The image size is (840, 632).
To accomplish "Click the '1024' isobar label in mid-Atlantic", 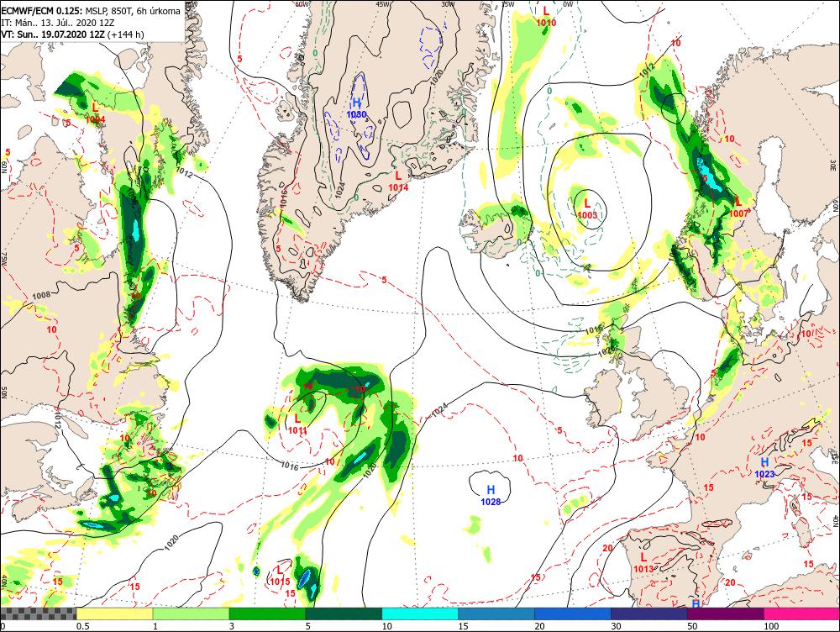I will click(439, 411).
